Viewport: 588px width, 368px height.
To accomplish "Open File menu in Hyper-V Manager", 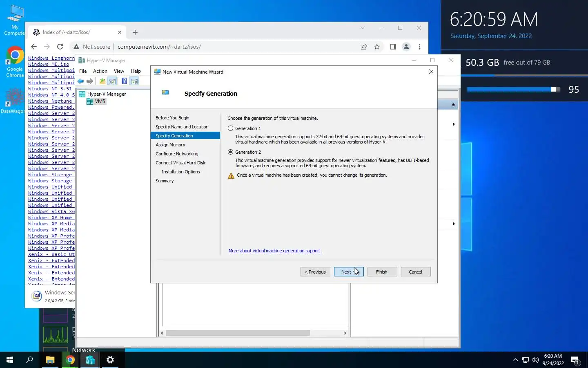I will pyautogui.click(x=83, y=71).
